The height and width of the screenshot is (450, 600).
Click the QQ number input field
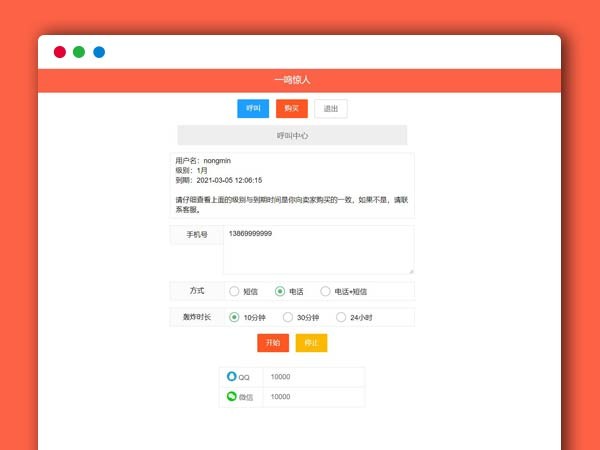click(x=313, y=377)
